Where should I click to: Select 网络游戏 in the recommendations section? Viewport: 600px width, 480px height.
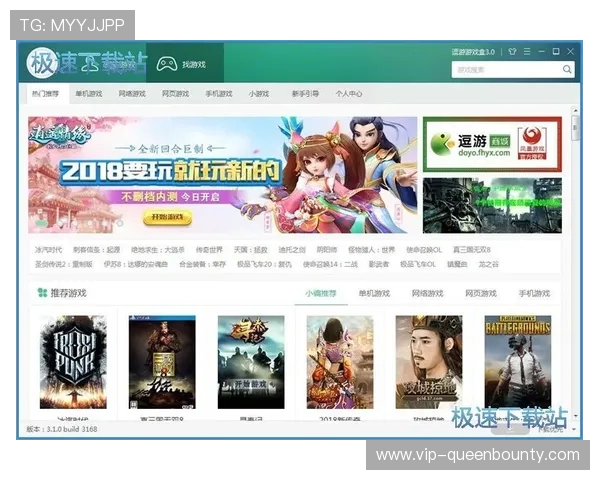(427, 294)
